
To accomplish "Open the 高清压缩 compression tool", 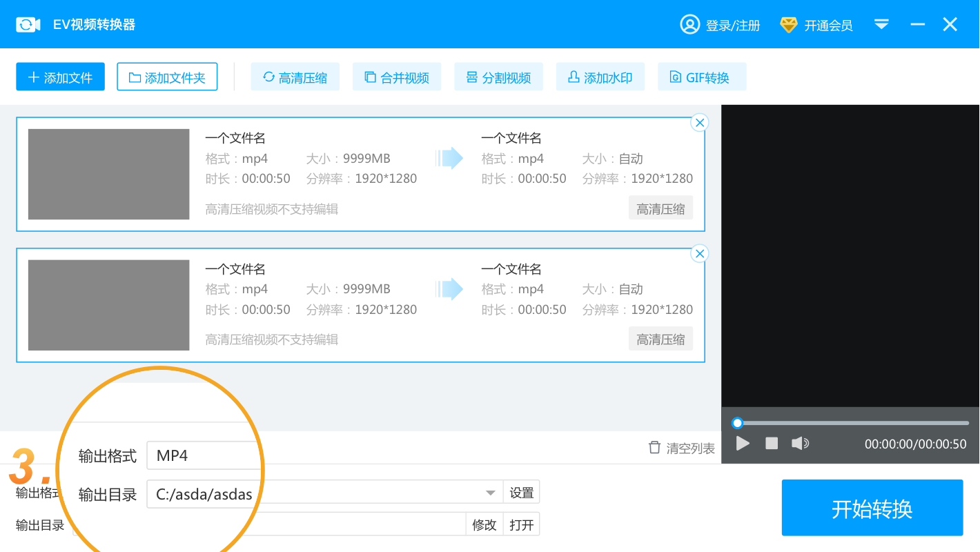I will pyautogui.click(x=295, y=77).
